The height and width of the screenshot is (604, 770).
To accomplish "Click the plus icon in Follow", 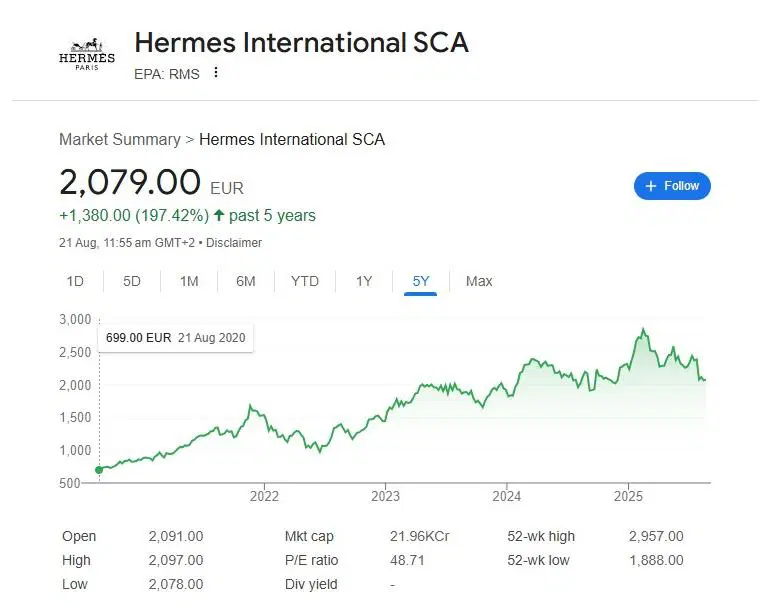I will [x=651, y=186].
